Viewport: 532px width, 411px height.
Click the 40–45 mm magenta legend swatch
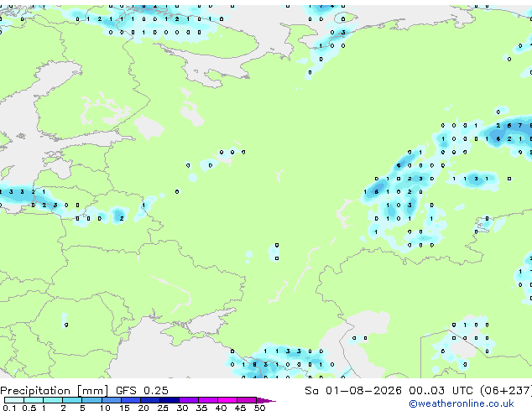pyautogui.click(x=227, y=400)
